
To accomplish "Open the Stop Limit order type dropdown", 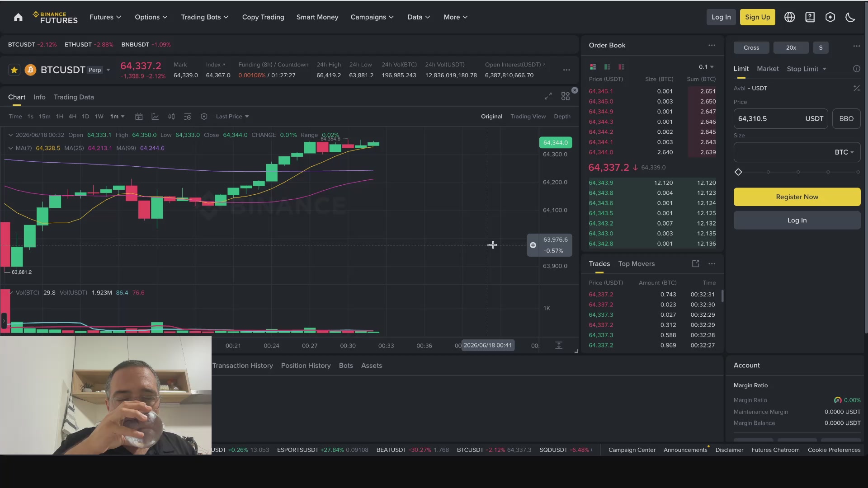I will (x=807, y=69).
